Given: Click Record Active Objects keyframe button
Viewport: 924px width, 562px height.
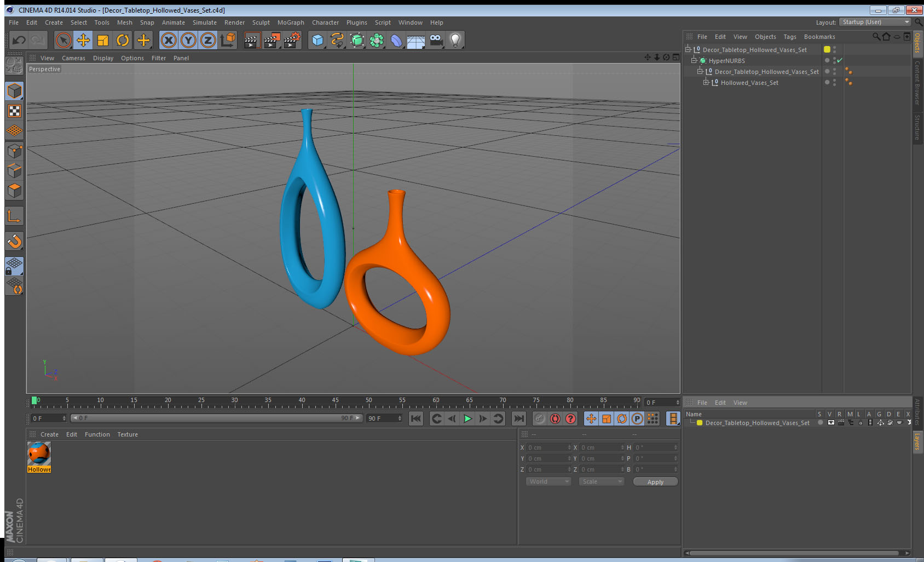Looking at the screenshot, I should click(x=540, y=418).
